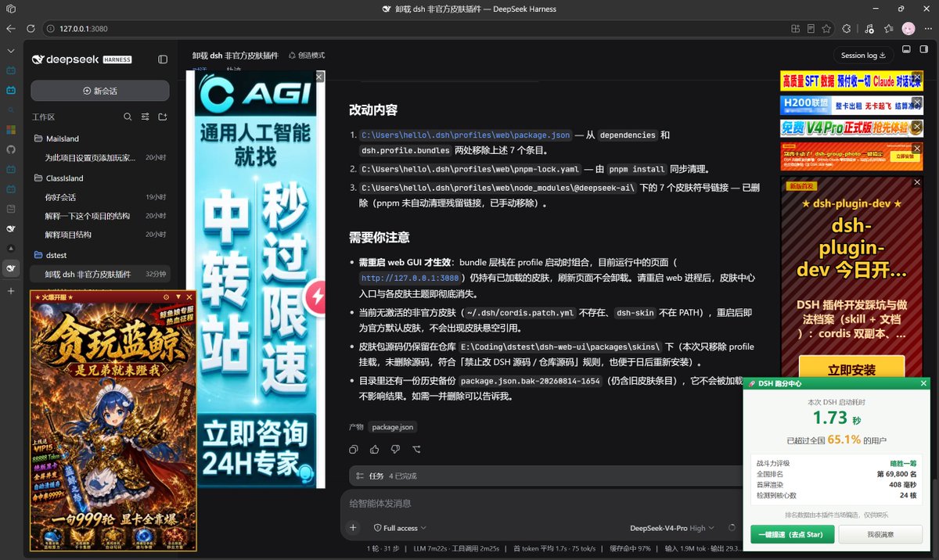
Task: Close the 贪玩蓝鲸 game ad popup
Action: click(x=189, y=297)
